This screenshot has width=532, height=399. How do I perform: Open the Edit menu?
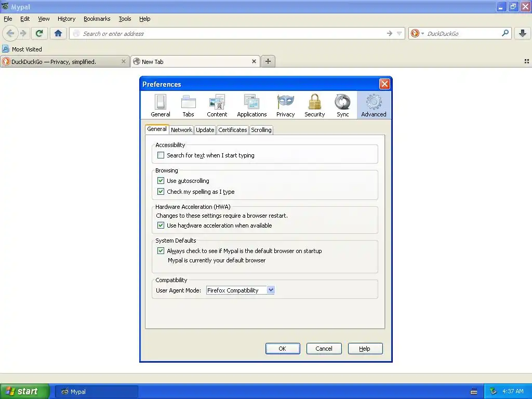pyautogui.click(x=25, y=19)
